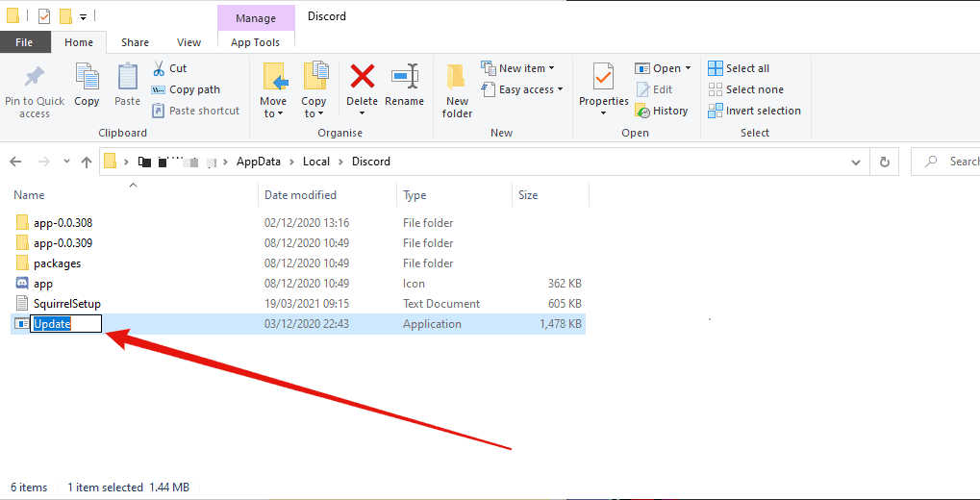Click the red Delete icon

pos(362,78)
